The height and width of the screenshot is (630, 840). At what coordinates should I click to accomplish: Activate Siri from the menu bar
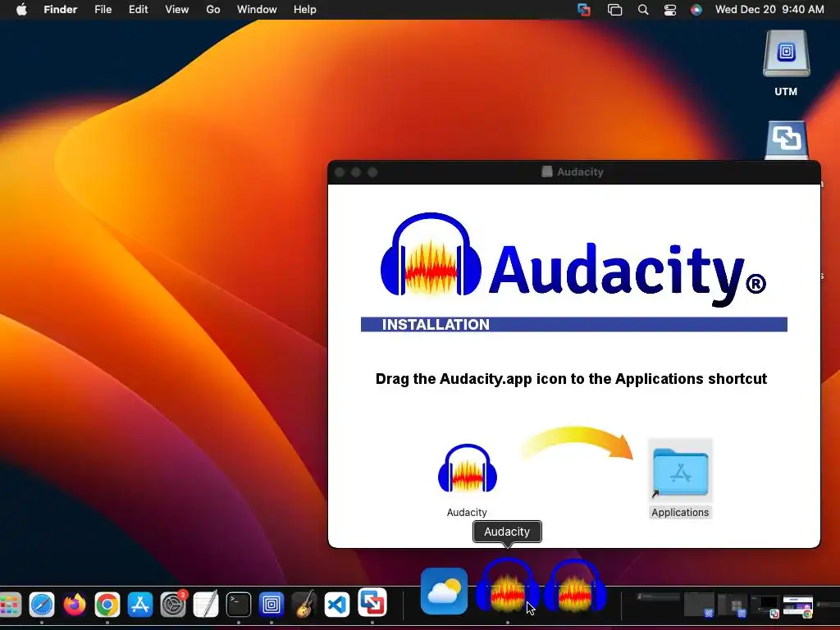coord(696,10)
